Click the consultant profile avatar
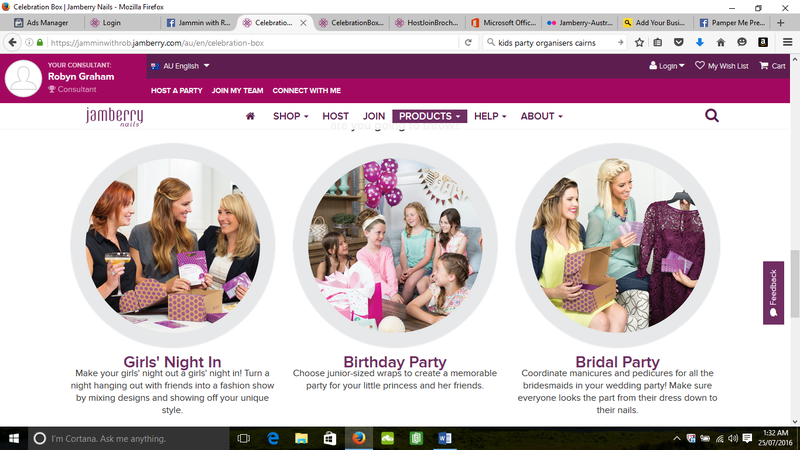 [x=23, y=78]
